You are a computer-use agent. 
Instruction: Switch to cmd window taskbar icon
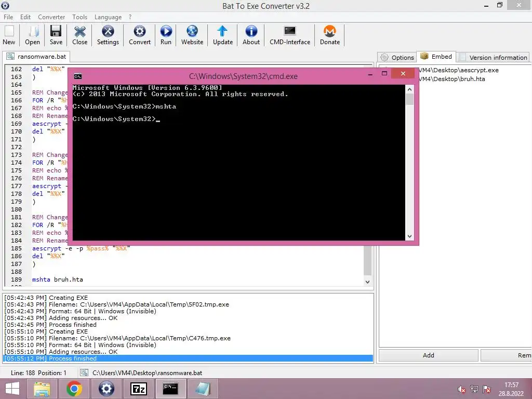click(x=170, y=389)
